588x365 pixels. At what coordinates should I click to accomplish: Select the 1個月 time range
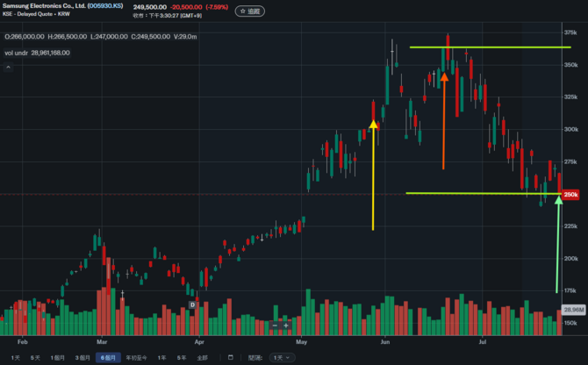point(58,358)
